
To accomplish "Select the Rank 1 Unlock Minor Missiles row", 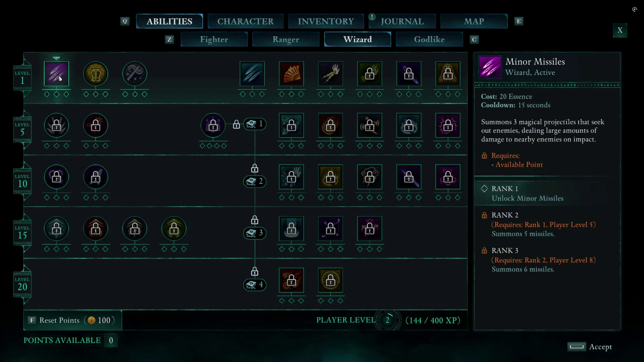I will (x=547, y=193).
